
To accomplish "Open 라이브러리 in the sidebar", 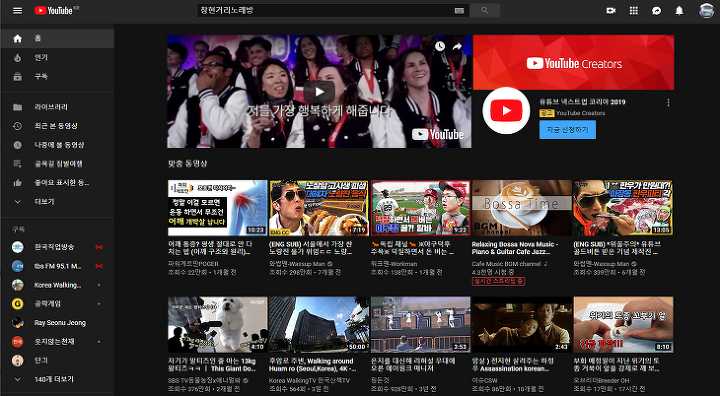I will point(57,107).
